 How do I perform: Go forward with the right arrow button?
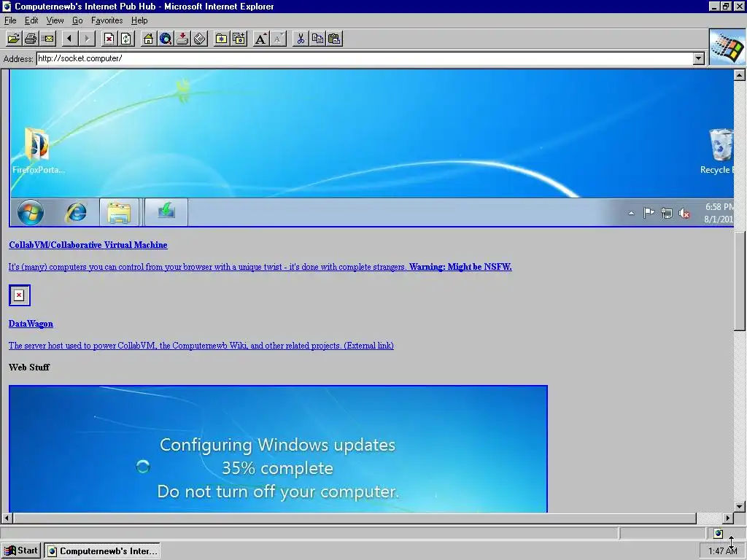[87, 39]
